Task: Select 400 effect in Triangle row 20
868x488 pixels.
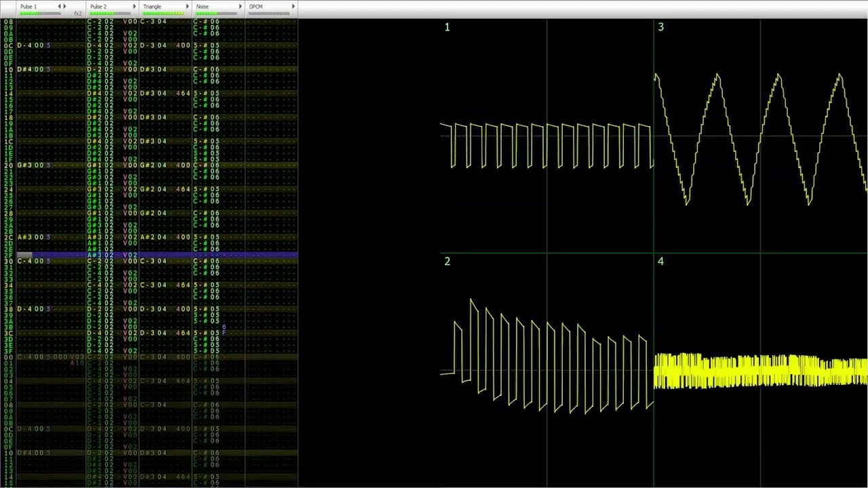Action: 183,165
